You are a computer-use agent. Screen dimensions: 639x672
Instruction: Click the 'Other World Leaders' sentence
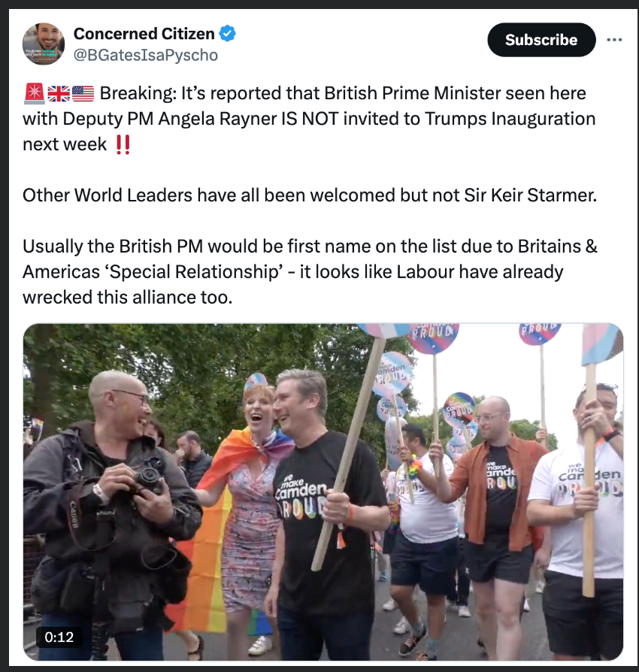pyautogui.click(x=308, y=195)
